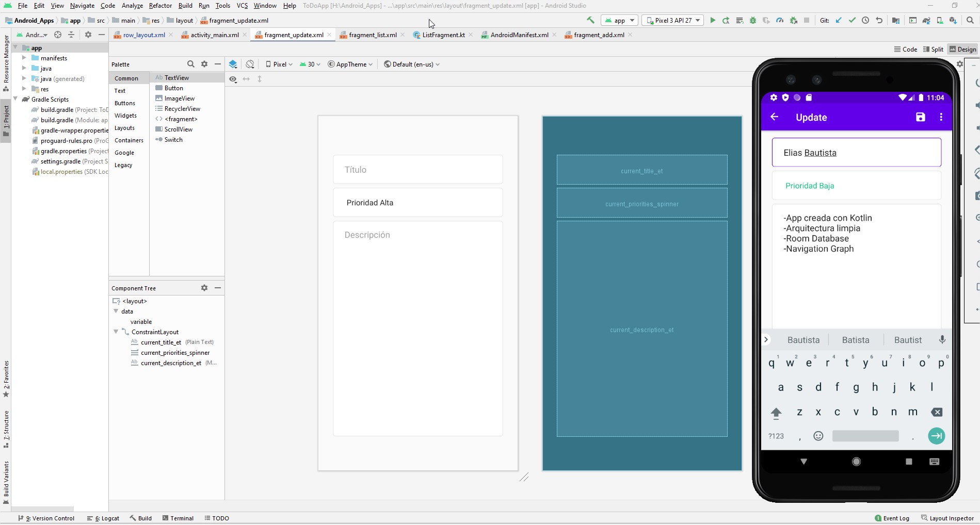Click the Debug app bug icon
This screenshot has height=525, width=980.
coord(753,21)
